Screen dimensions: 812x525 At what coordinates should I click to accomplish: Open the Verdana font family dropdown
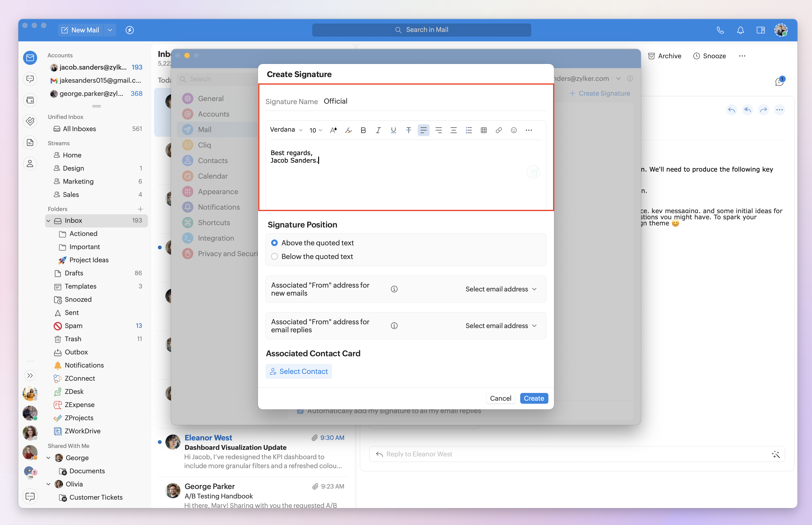[286, 129]
